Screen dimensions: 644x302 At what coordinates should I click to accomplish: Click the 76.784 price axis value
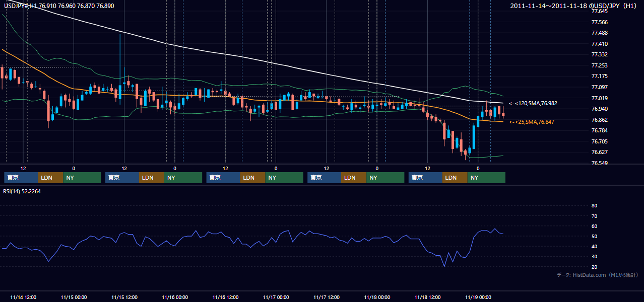599,130
